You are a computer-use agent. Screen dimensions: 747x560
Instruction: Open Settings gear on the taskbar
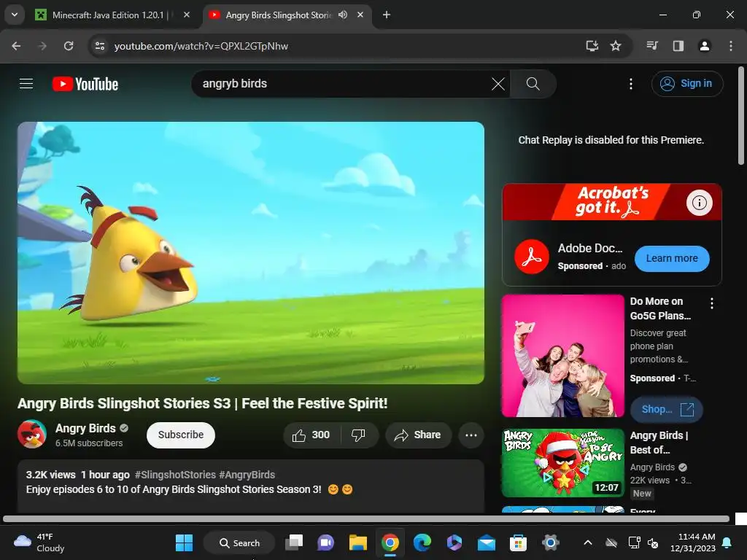(x=550, y=542)
